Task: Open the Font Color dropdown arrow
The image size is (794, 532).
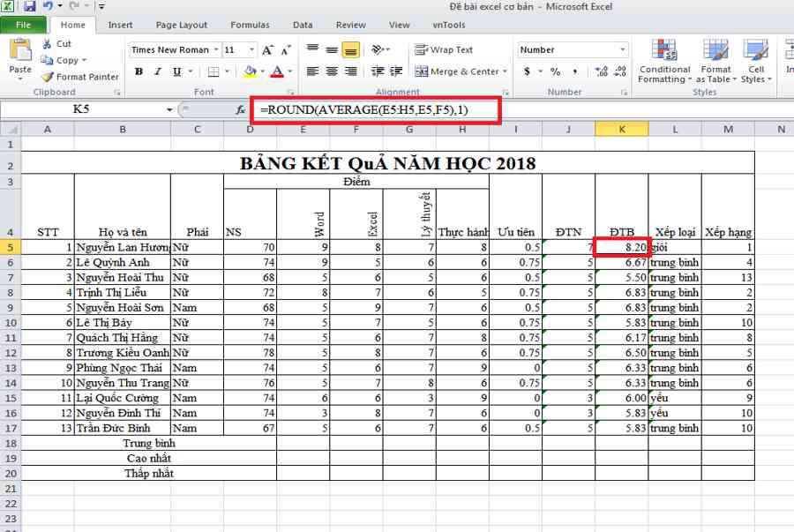Action: coord(289,71)
